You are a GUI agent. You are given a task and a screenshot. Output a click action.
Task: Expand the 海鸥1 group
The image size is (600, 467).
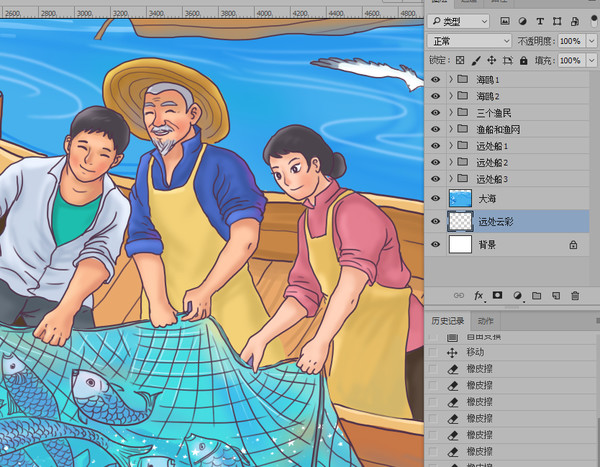point(451,79)
